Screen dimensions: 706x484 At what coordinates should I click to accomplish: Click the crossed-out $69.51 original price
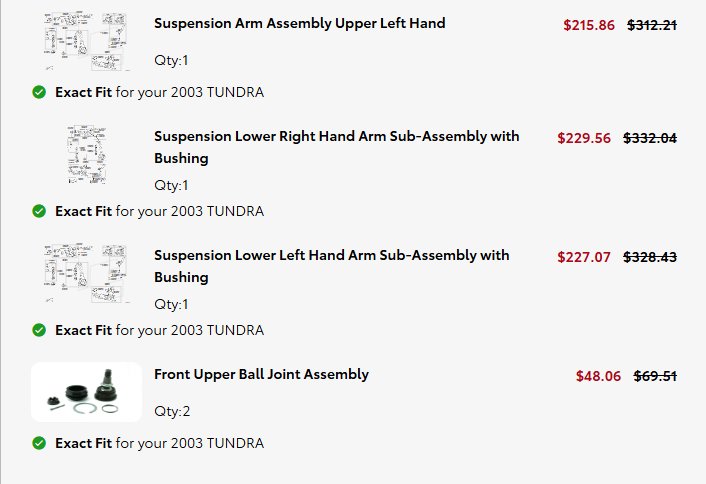pos(655,376)
